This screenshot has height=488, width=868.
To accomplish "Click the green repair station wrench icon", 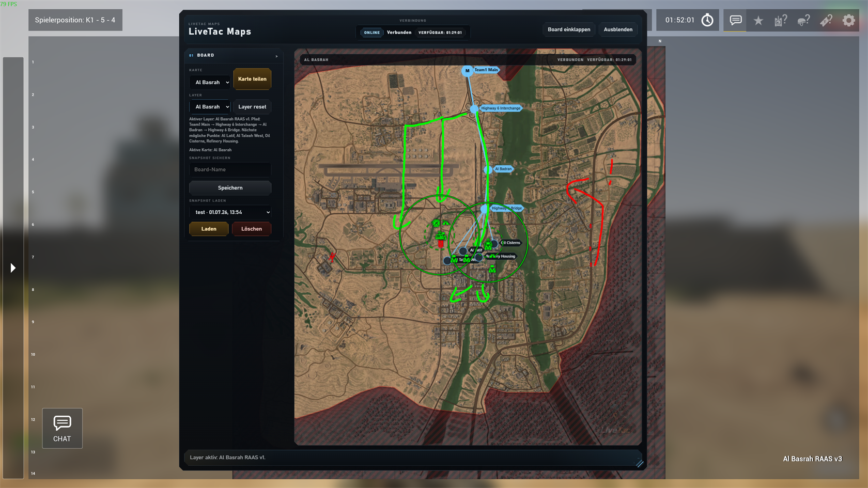I will click(x=436, y=224).
